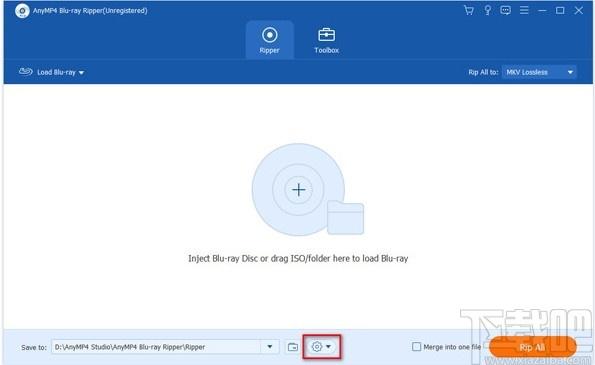
Task: Click the Save to path field
Action: (x=156, y=347)
